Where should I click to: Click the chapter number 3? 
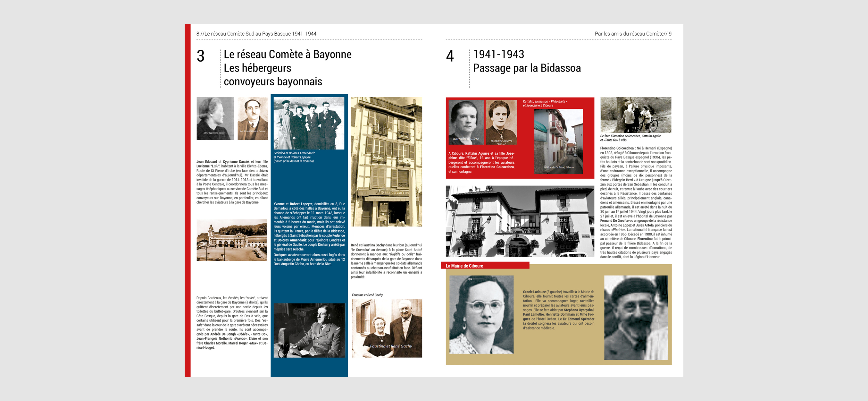200,56
